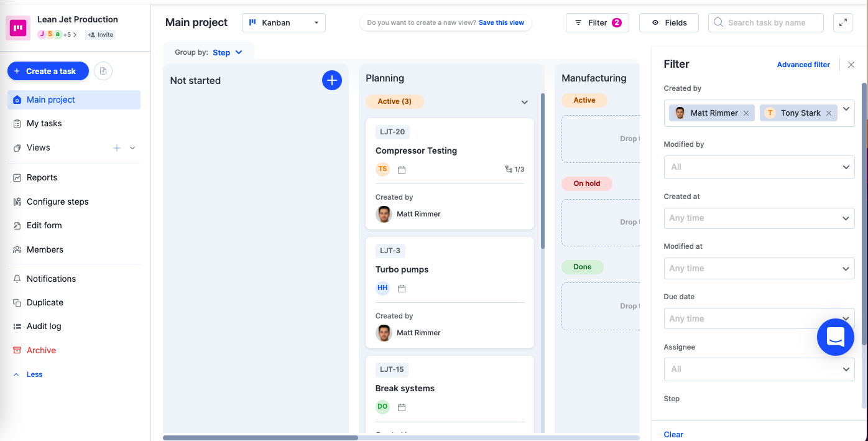Image resolution: width=868 pixels, height=441 pixels.
Task: Click the horizontal board scrollbar
Action: tap(261, 438)
